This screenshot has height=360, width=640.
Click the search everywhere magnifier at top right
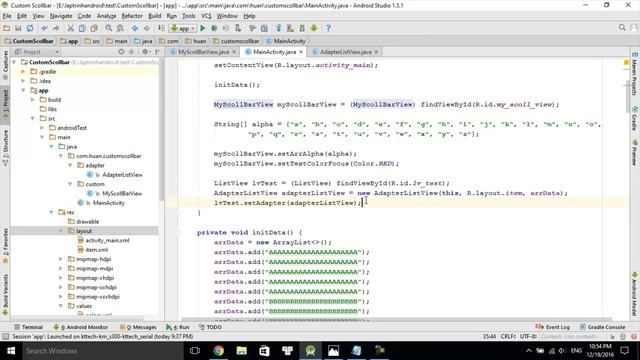click(x=622, y=27)
